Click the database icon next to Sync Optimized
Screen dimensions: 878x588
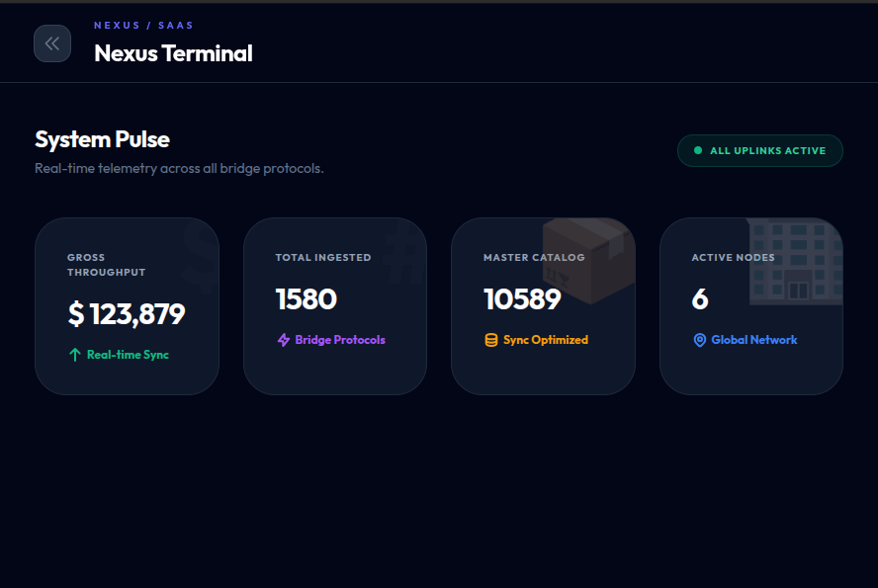(490, 339)
